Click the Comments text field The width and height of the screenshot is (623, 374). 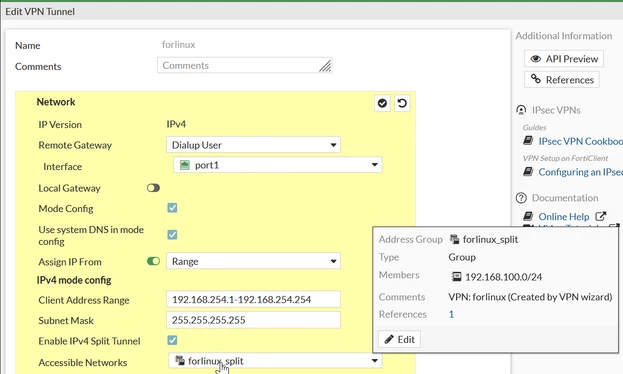click(x=245, y=65)
